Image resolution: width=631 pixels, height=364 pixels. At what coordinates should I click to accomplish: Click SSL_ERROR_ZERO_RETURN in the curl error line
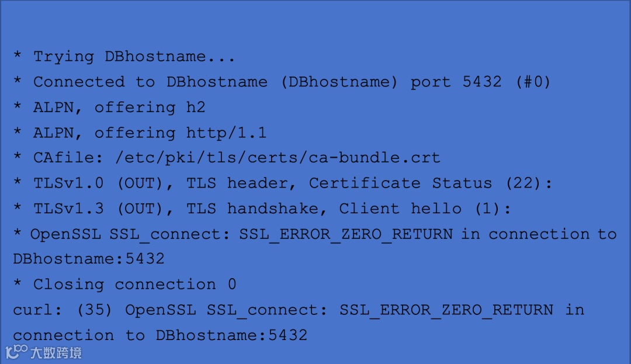(x=446, y=310)
